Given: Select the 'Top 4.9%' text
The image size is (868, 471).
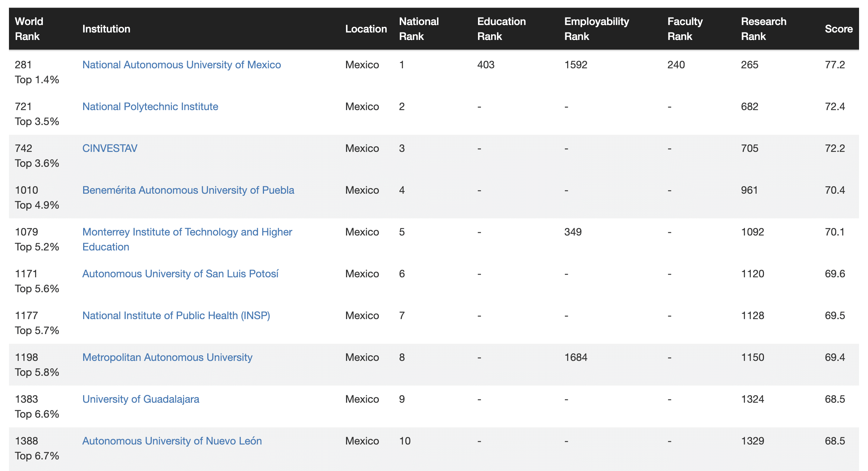Looking at the screenshot, I should click(37, 205).
